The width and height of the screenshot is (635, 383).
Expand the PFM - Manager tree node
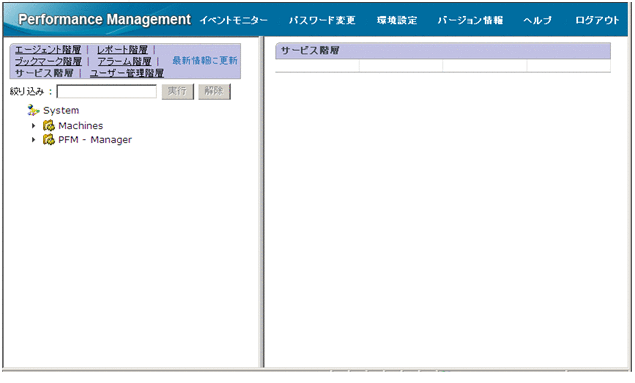[34, 140]
